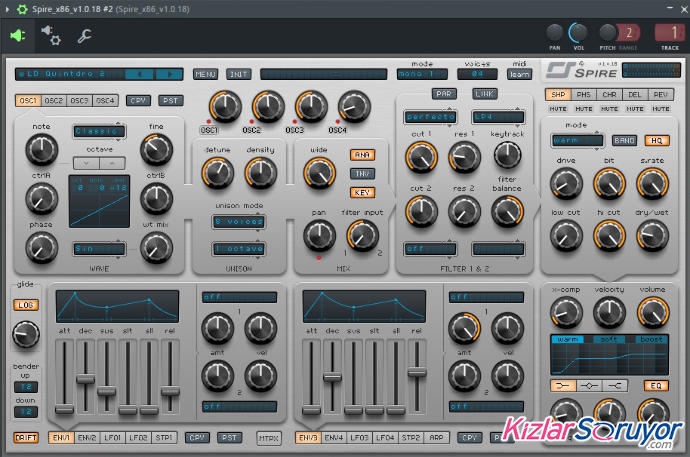The image size is (690, 457).
Task: Click the filter balance knob
Action: click(x=507, y=212)
